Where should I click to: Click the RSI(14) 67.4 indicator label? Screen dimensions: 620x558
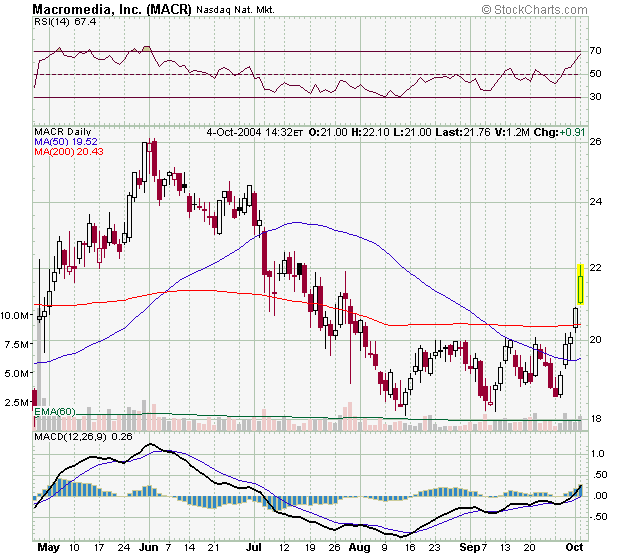[x=65, y=22]
